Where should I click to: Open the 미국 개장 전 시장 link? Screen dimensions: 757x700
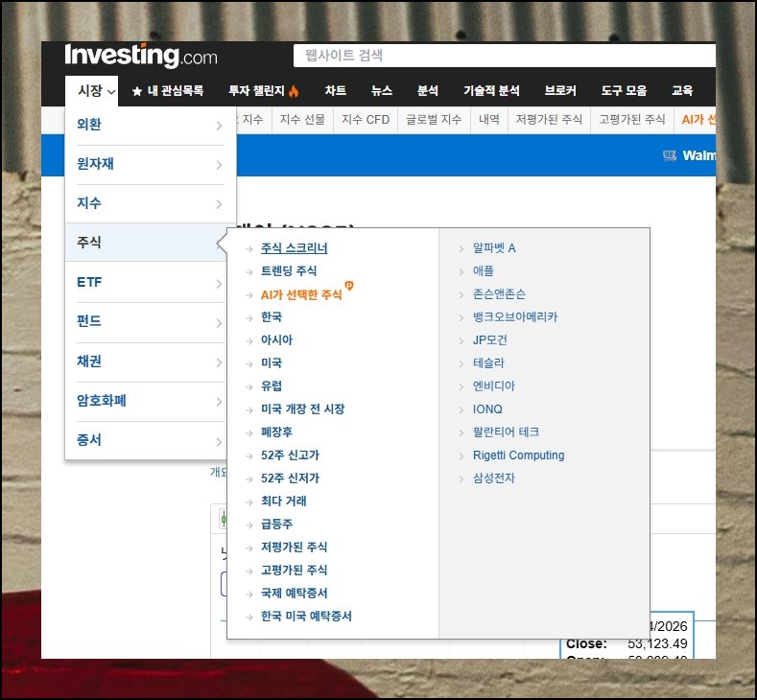click(302, 409)
